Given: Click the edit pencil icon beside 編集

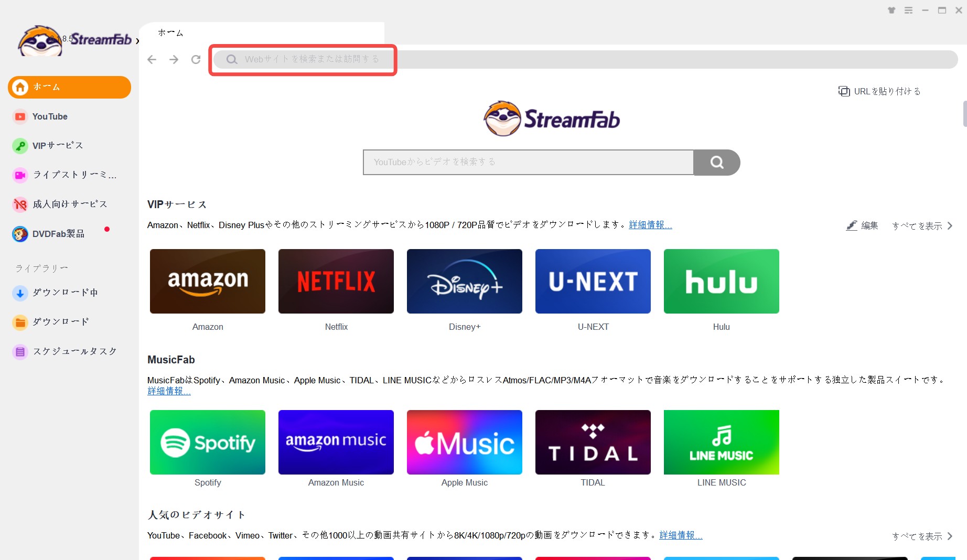Looking at the screenshot, I should pos(852,225).
